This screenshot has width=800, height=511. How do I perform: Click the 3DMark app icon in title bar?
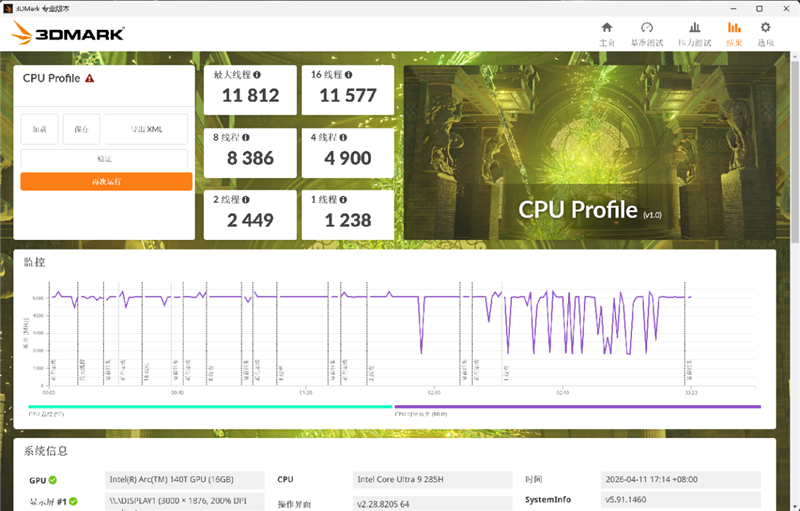coord(8,9)
